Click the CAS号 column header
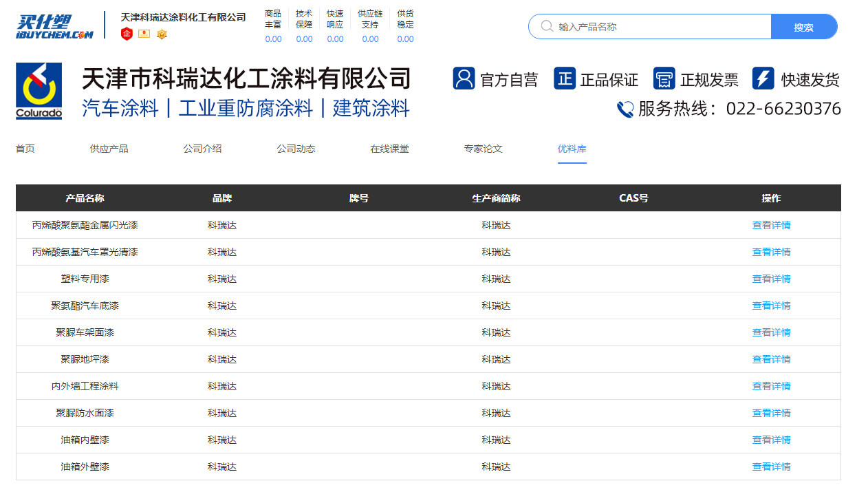Viewport: 868px width, 492px height. coord(633,198)
